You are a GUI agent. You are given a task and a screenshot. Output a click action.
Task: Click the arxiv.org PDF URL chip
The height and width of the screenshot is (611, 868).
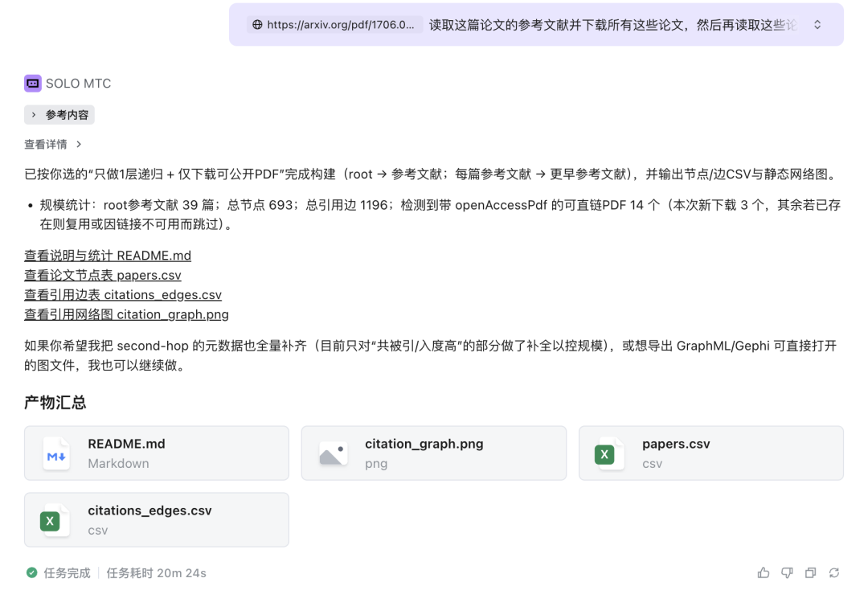(x=334, y=25)
